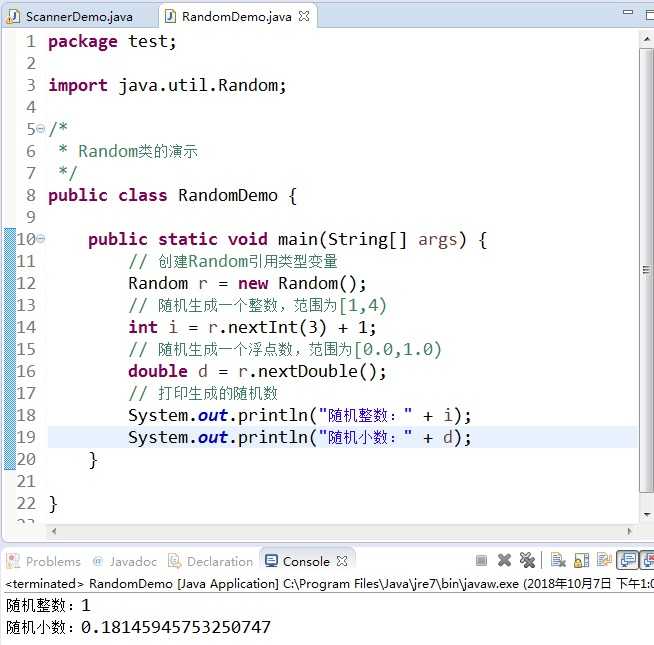The height and width of the screenshot is (645, 654).
Task: Toggle Word Wrap in the Console
Action: (x=604, y=559)
